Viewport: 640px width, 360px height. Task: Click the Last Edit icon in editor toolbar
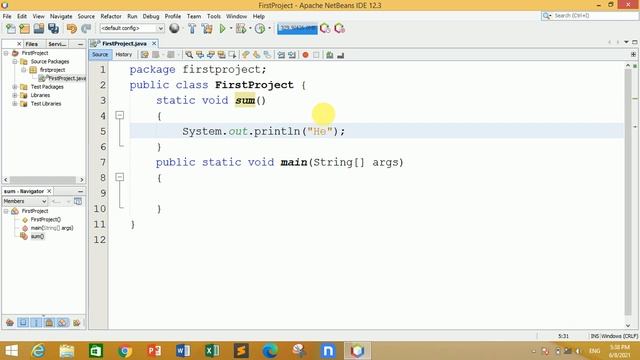tap(144, 55)
